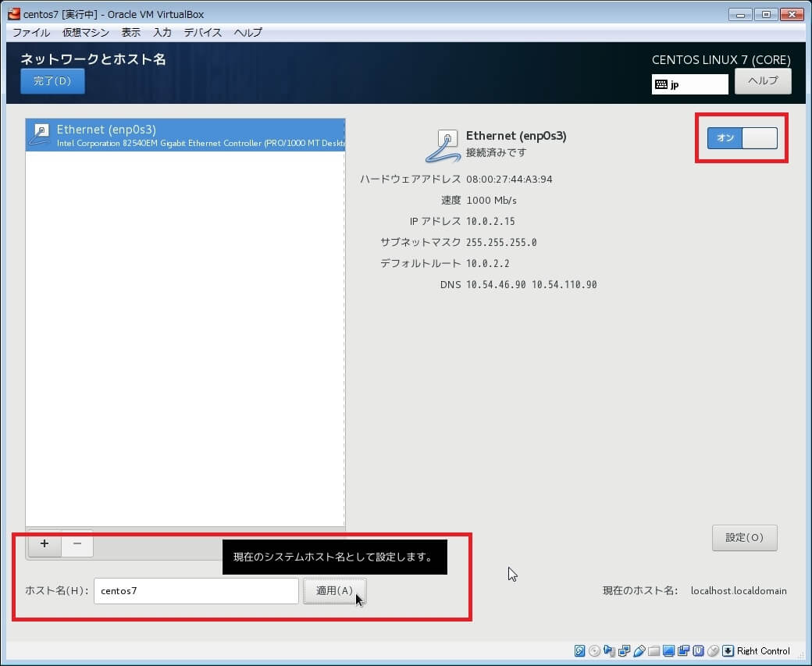
Task: Click the ホスト名 input field
Action: (196, 591)
